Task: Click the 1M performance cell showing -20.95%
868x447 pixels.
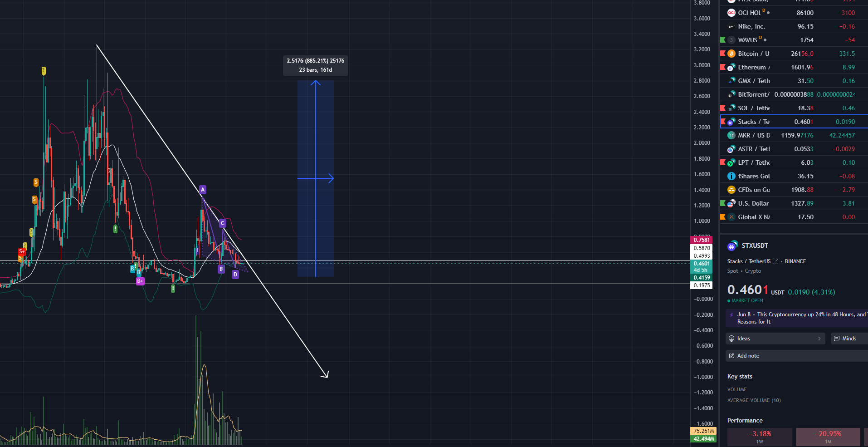Action: (x=828, y=437)
